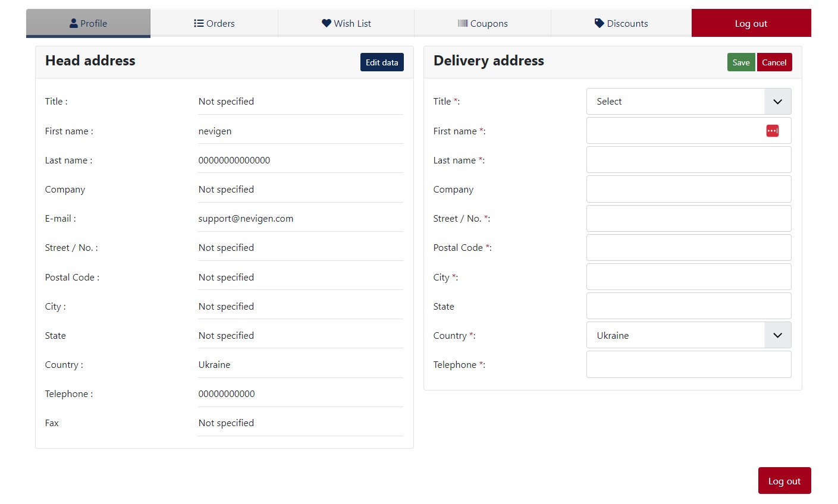Save the delivery address
838x504 pixels.
point(740,62)
